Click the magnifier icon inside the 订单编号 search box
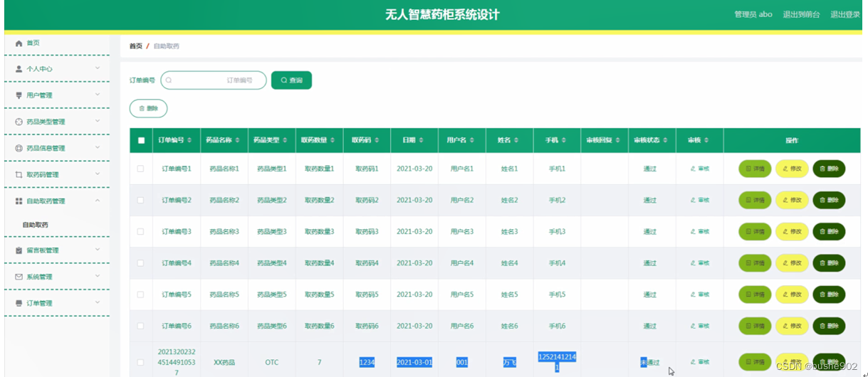The height and width of the screenshot is (377, 868). tap(169, 80)
